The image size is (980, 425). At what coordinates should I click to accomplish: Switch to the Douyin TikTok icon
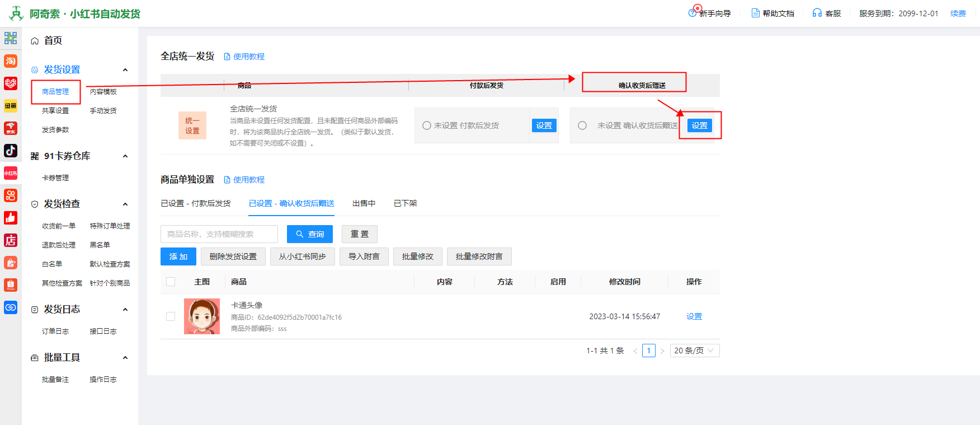click(x=11, y=151)
